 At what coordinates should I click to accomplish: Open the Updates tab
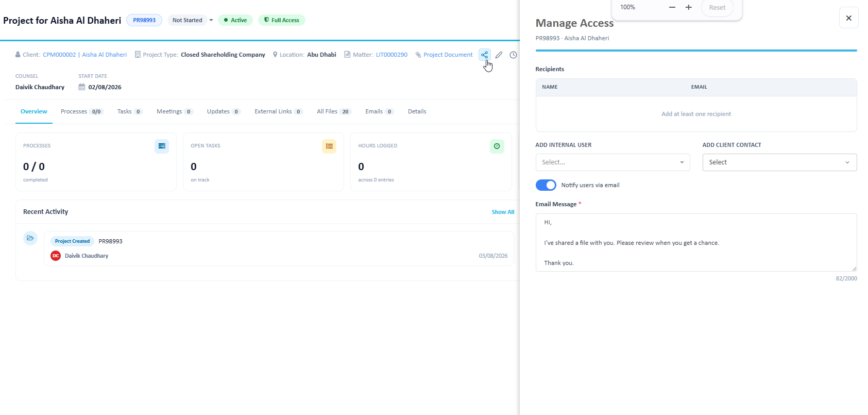[x=224, y=111]
